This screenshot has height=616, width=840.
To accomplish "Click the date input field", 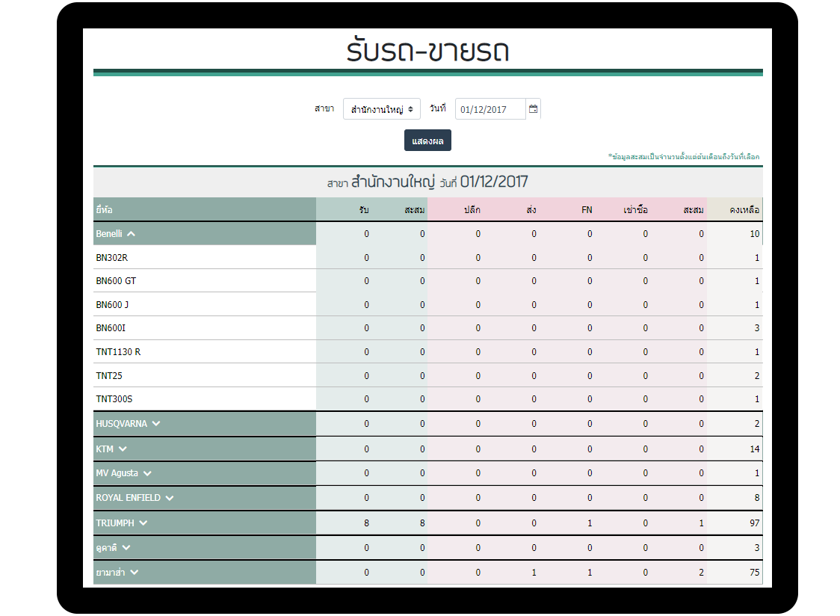I will point(490,109).
